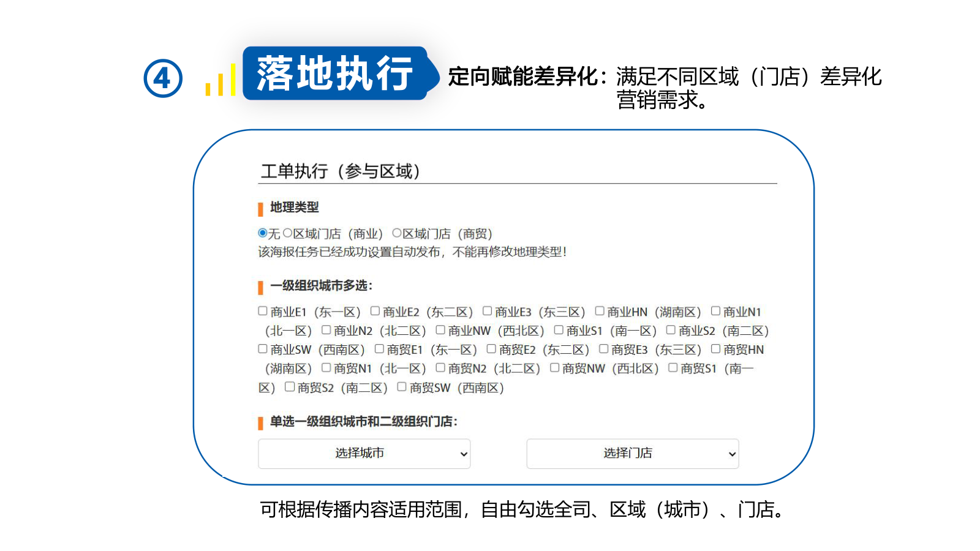
Task: Click the 地理类型 section label
Action: pos(295,208)
